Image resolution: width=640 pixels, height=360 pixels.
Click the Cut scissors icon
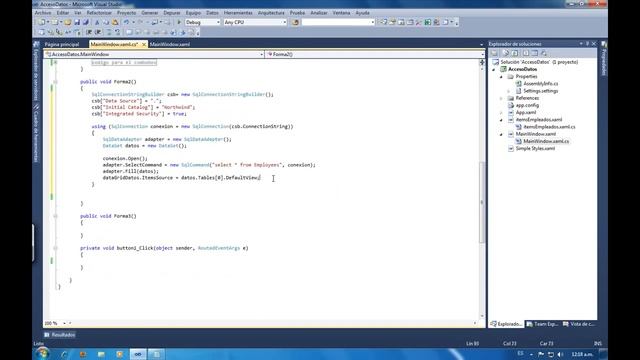97,22
